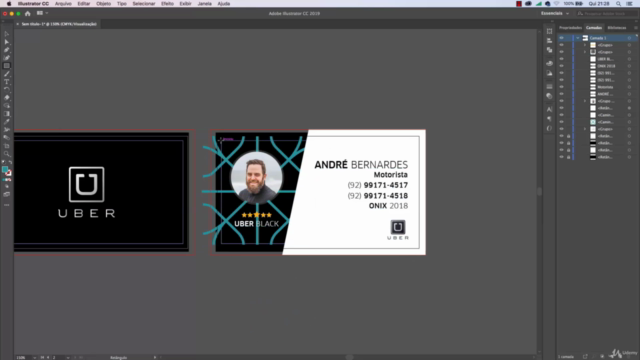Select the Paintbrush tool
640x360 pixels.
click(7, 74)
